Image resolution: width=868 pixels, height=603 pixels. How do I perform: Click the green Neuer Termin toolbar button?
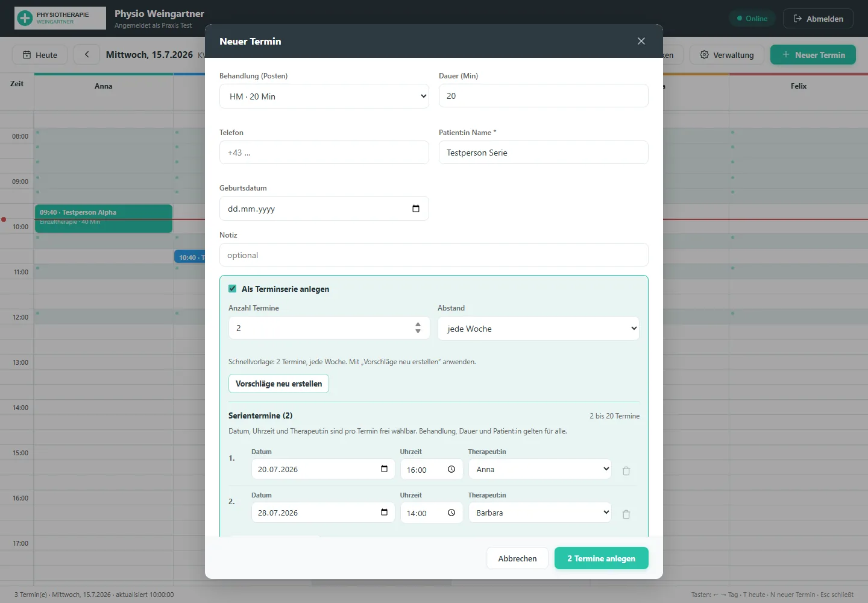[x=813, y=54]
